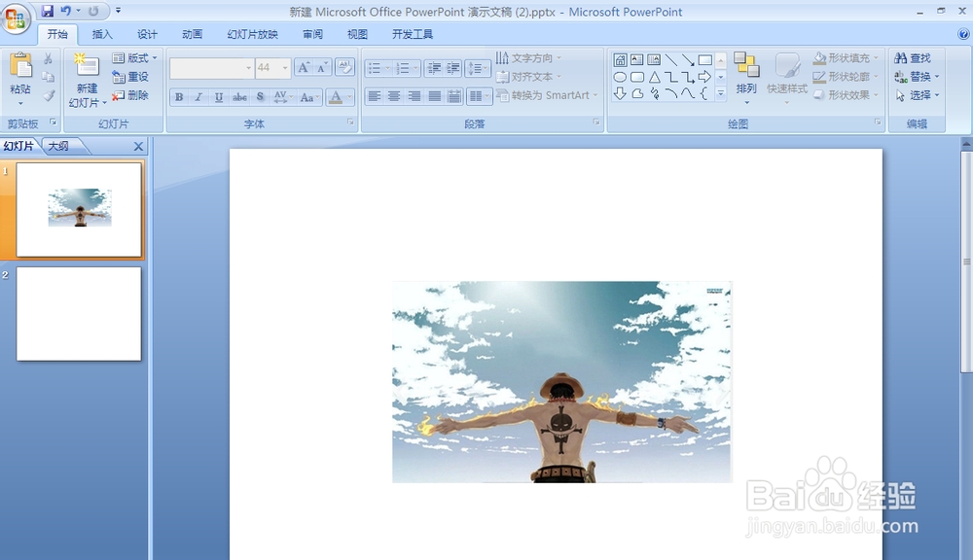The width and height of the screenshot is (973, 560).
Task: Insert a text box shape from gallery
Action: pos(637,60)
